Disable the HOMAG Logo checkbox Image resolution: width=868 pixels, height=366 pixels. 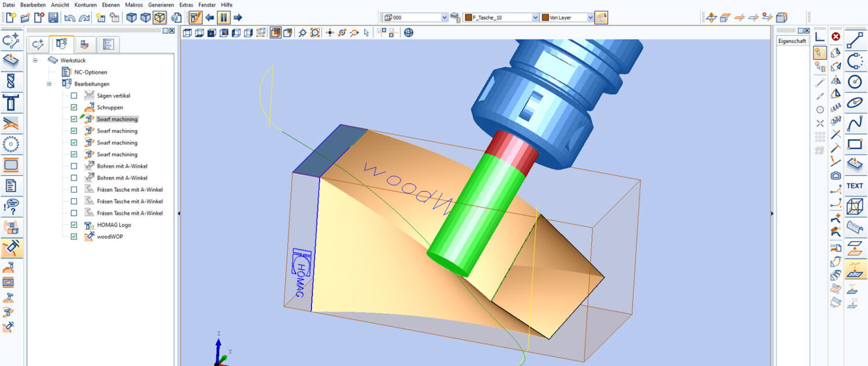point(73,225)
